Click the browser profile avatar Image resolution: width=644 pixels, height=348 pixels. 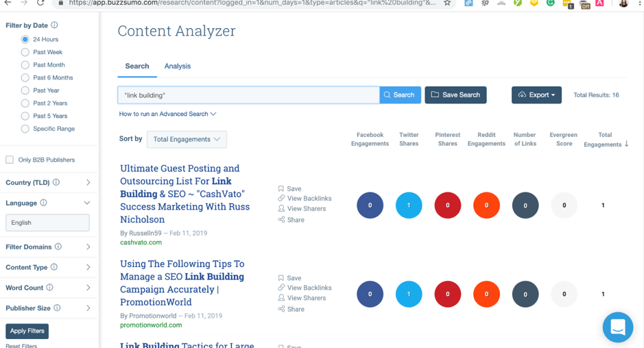(623, 3)
